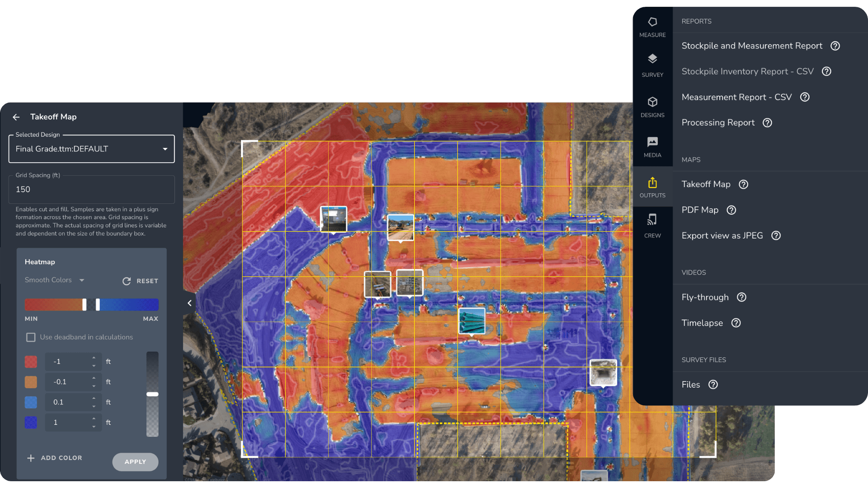
Task: Open help for Stockpile and Measurement Report
Action: coord(835,46)
